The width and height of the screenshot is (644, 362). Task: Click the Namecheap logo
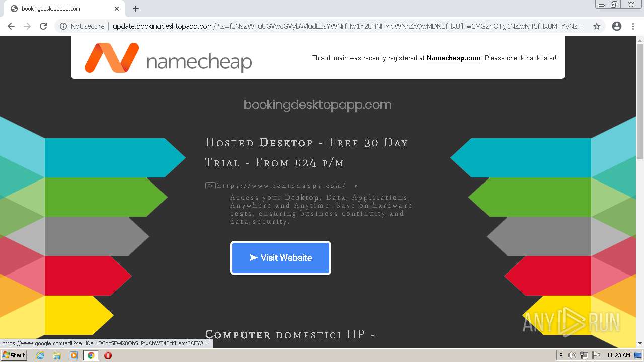coord(168,58)
